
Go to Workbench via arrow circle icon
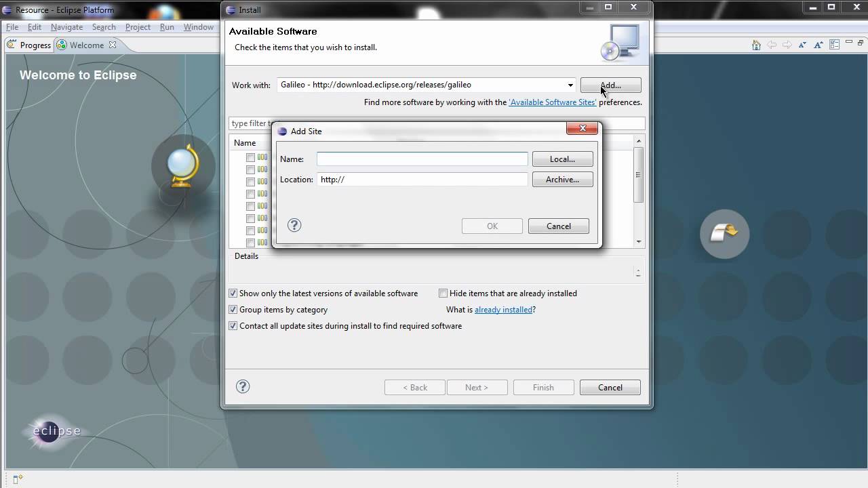[x=724, y=234]
